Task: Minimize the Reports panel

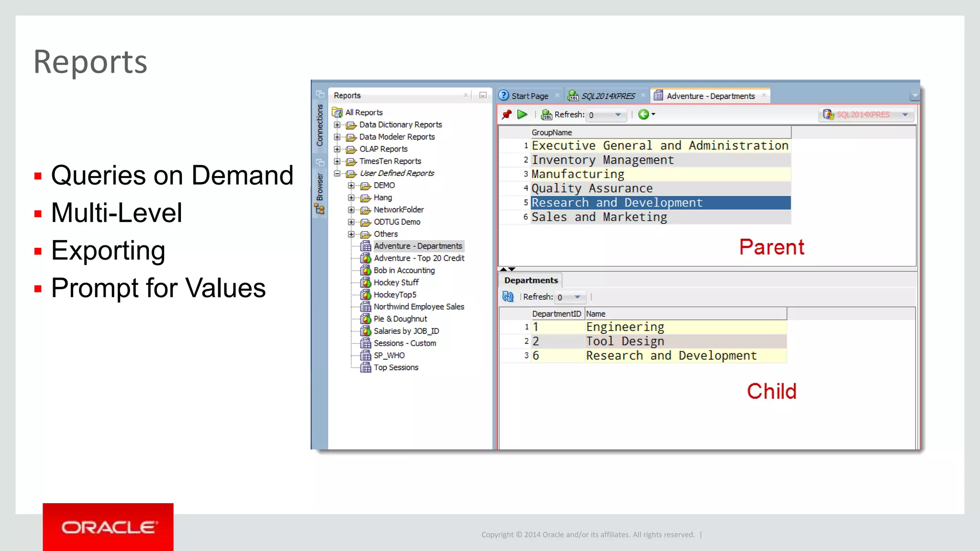Action: point(483,95)
